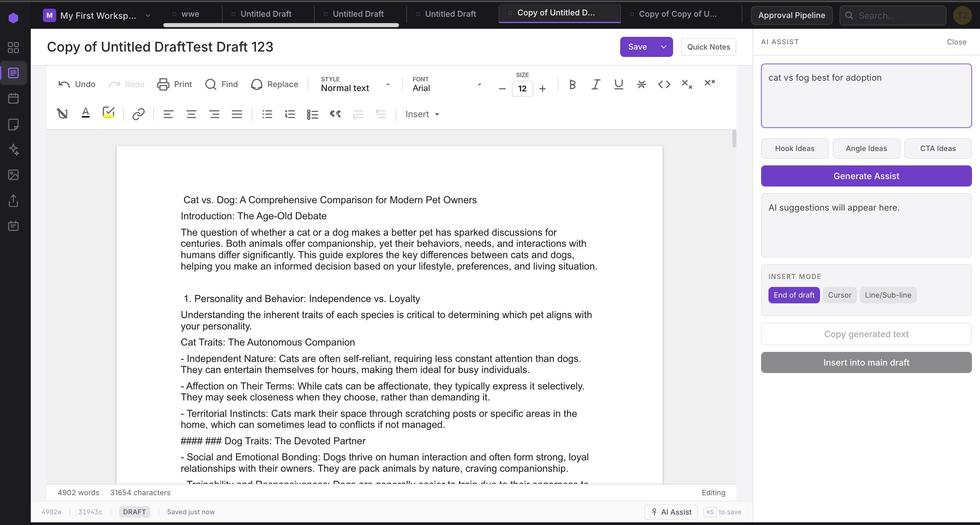This screenshot has width=980, height=525.
Task: Click the Generate Assist button
Action: 866,175
